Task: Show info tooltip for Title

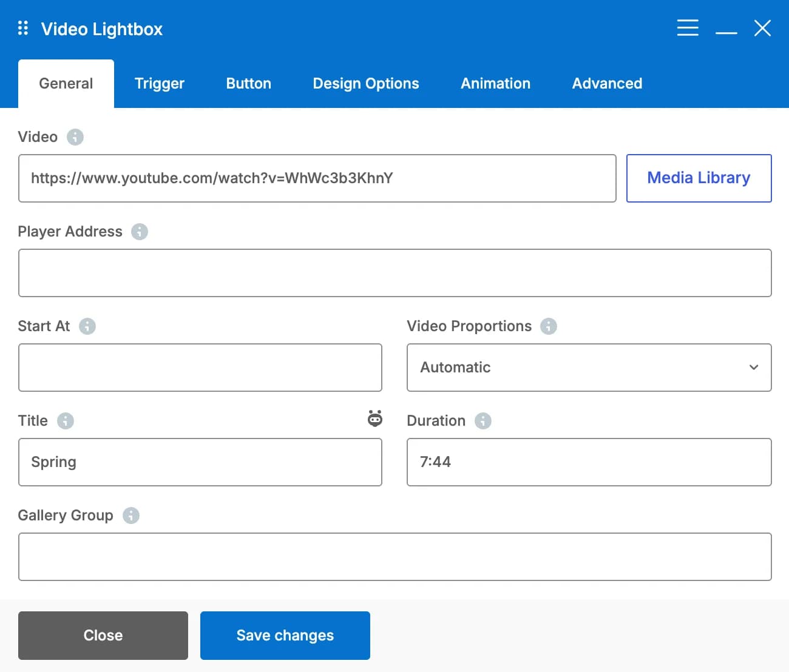Action: (x=66, y=421)
